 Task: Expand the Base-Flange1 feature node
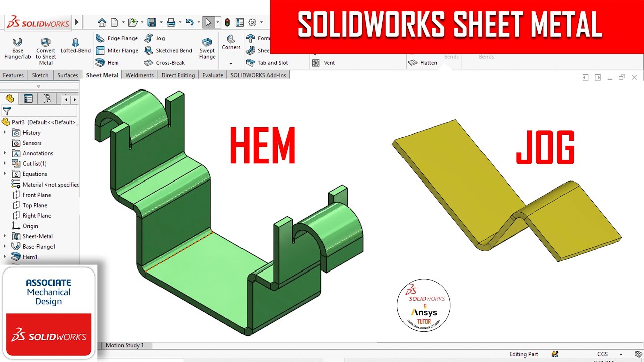tap(5, 246)
